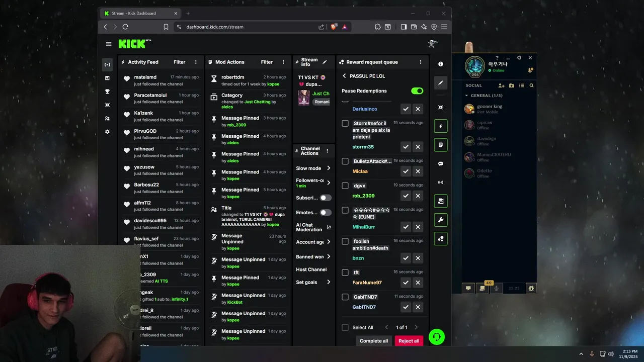
Task: Open the trophy icon in left sidebar
Action: click(x=107, y=92)
